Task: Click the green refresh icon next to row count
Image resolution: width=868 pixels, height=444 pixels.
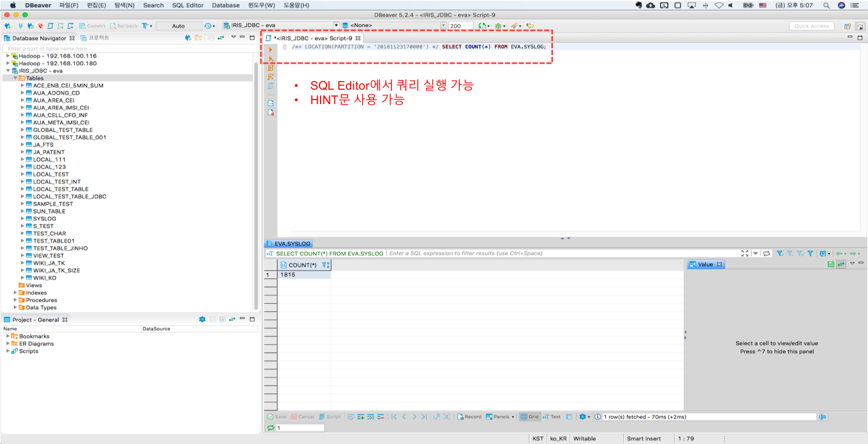Action: (x=271, y=428)
